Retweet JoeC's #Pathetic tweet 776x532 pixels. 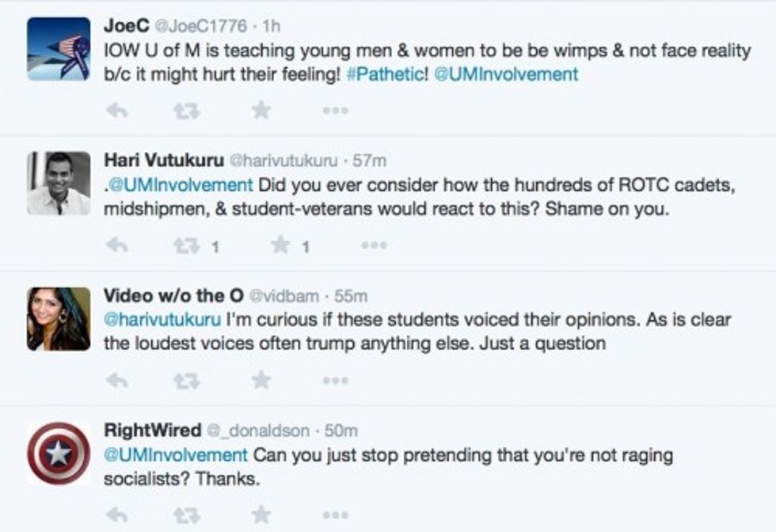186,111
